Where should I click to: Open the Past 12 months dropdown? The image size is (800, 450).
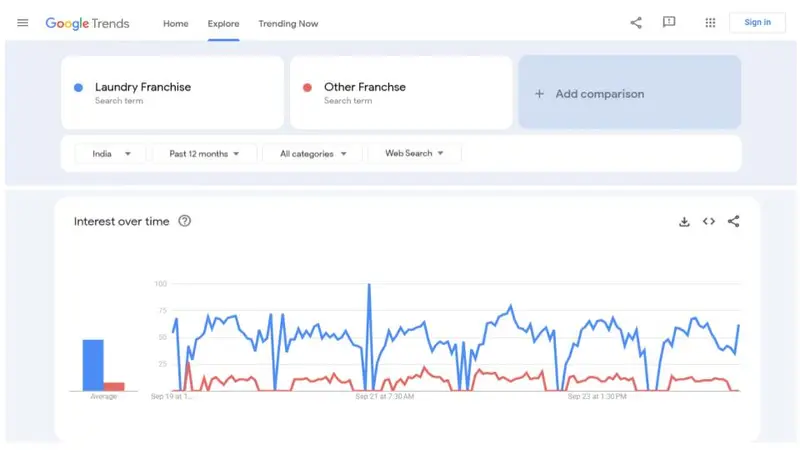tap(205, 153)
